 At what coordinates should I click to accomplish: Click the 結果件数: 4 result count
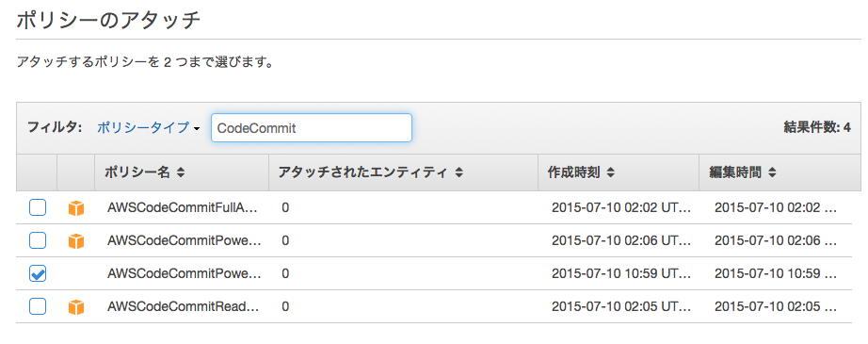817,128
